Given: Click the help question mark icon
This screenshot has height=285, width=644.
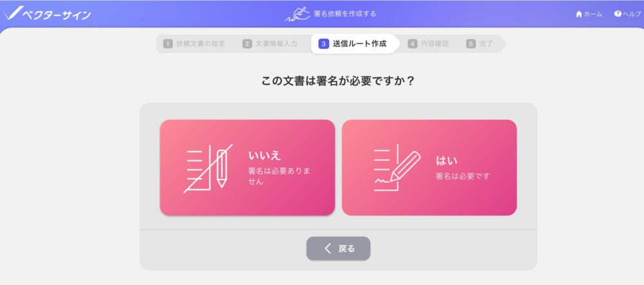Looking at the screenshot, I should click(618, 14).
